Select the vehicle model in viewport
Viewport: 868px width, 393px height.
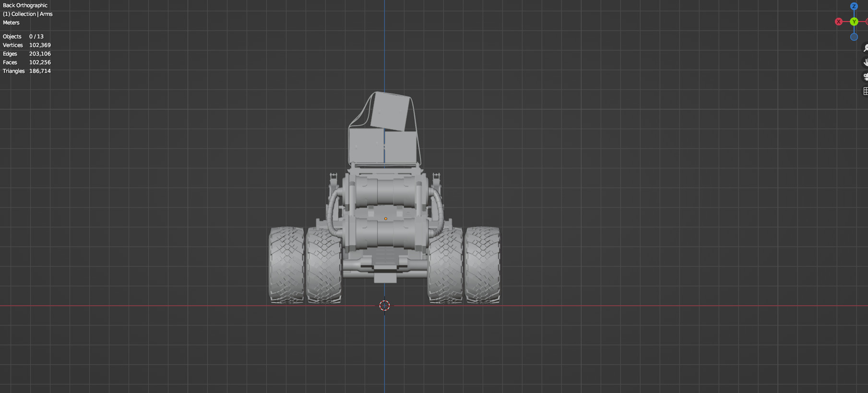point(384,197)
